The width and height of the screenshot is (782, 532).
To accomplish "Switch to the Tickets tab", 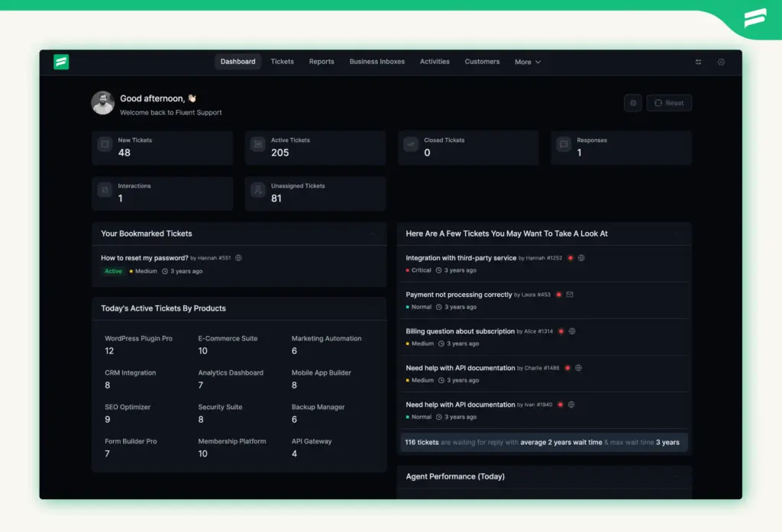I will pyautogui.click(x=282, y=62).
